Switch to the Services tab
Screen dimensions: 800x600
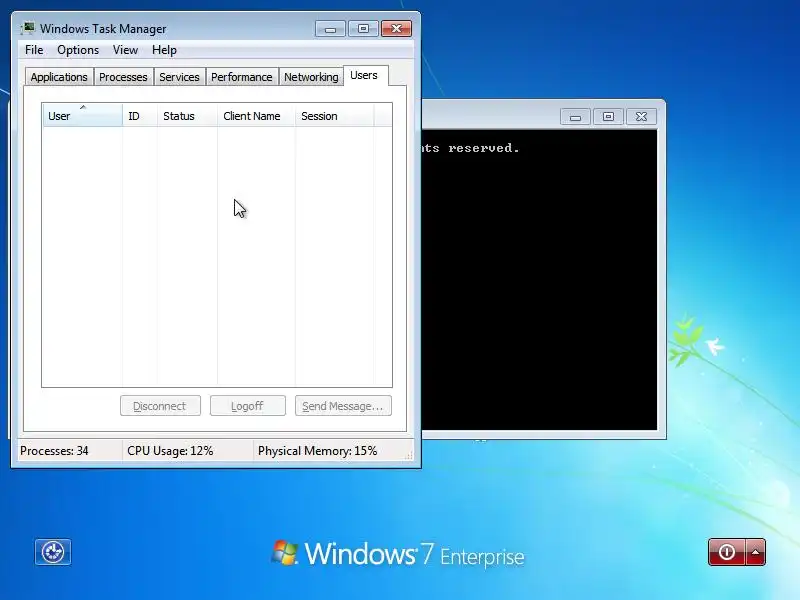(x=180, y=77)
